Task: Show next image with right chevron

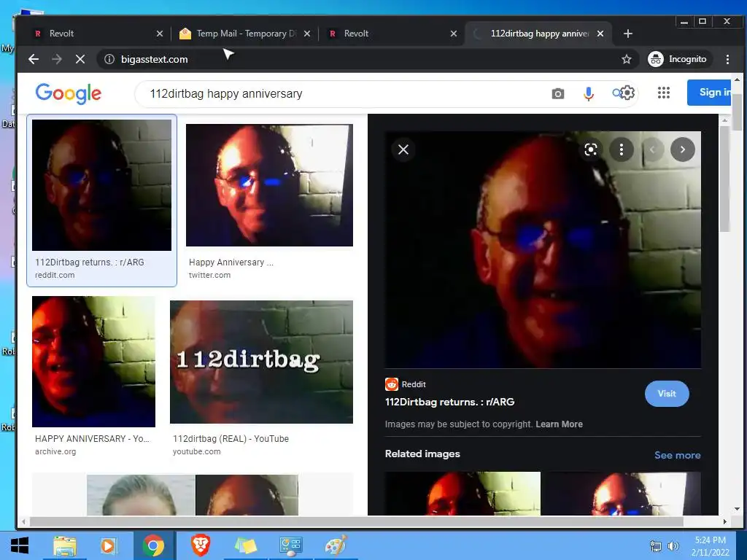Action: (683, 149)
